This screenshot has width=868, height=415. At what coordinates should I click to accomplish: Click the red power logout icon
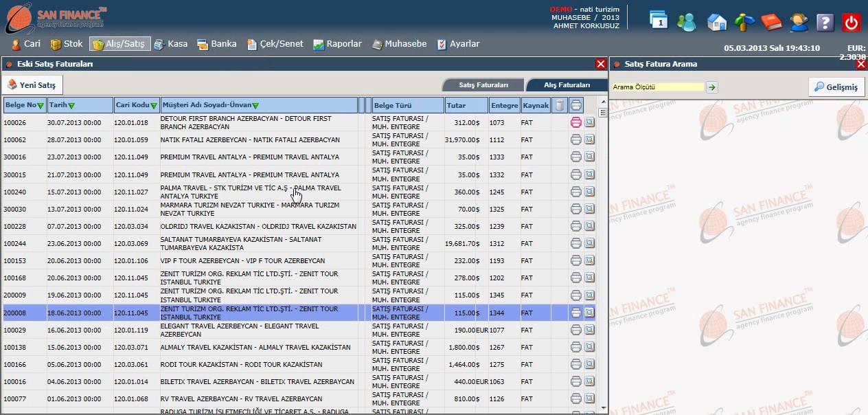[852, 22]
